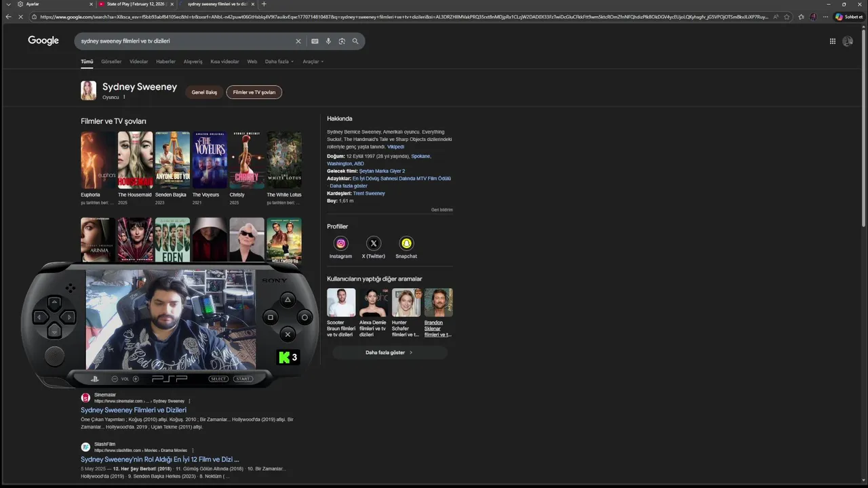Open the browser favorites list
This screenshot has width=868, height=488.
point(801,16)
